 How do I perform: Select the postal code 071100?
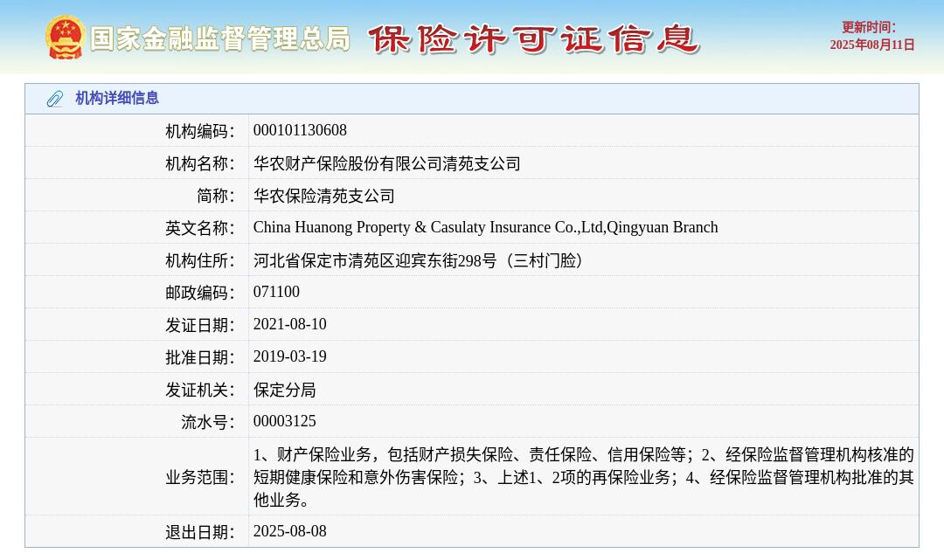pyautogui.click(x=276, y=292)
